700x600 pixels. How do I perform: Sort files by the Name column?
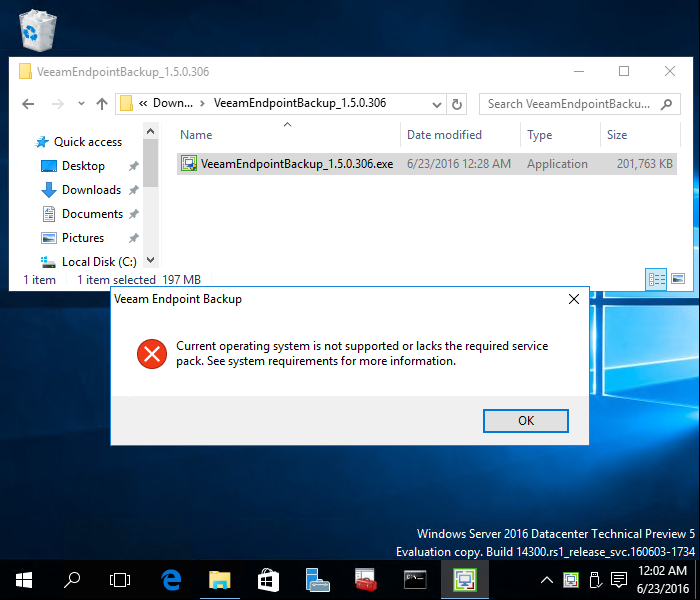tap(196, 135)
